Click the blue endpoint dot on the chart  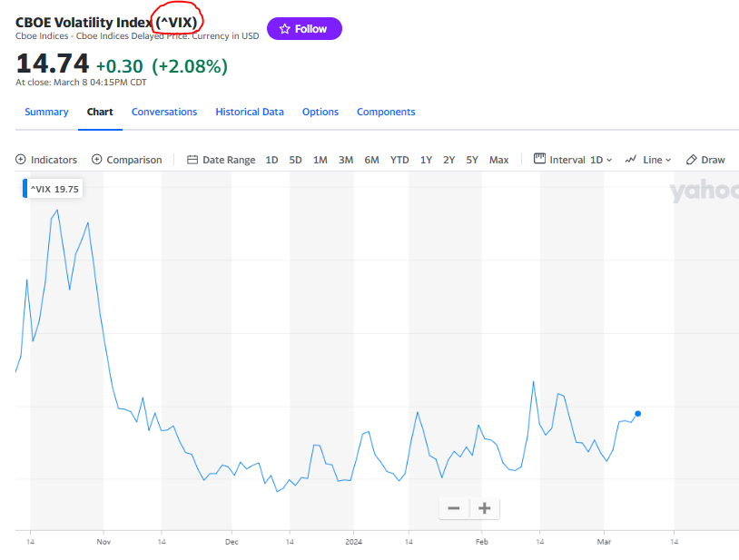[637, 414]
